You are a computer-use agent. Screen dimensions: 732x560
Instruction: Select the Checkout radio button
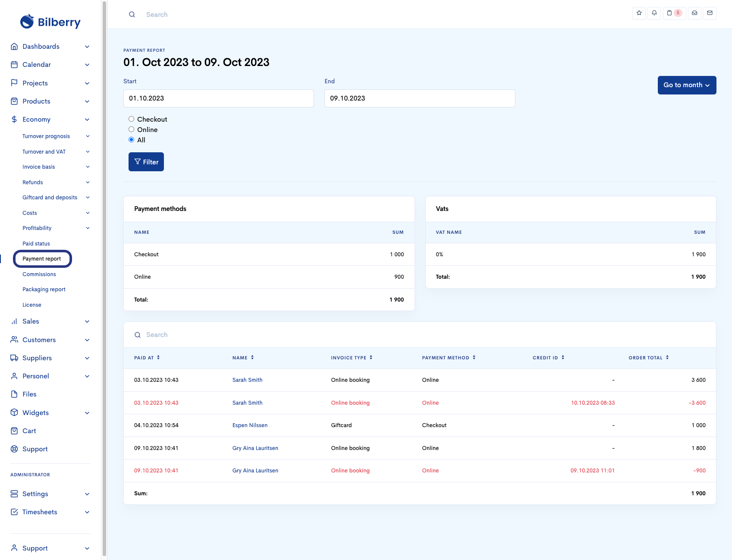click(131, 119)
